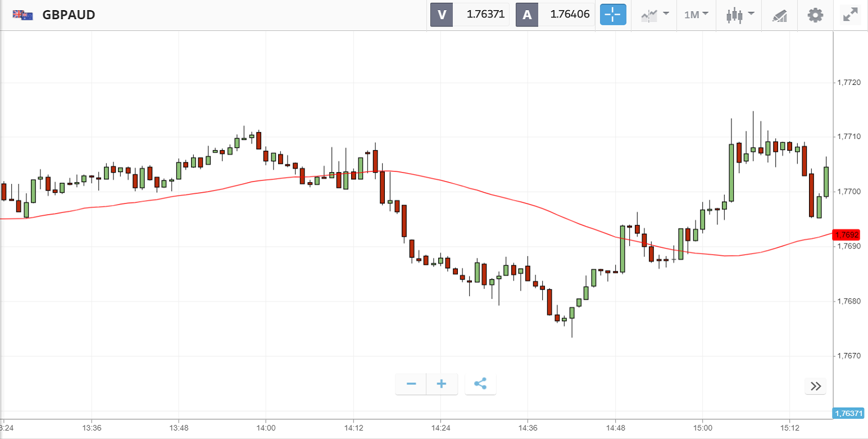Image resolution: width=868 pixels, height=439 pixels.
Task: Select the drawing tools pencil icon
Action: click(779, 15)
